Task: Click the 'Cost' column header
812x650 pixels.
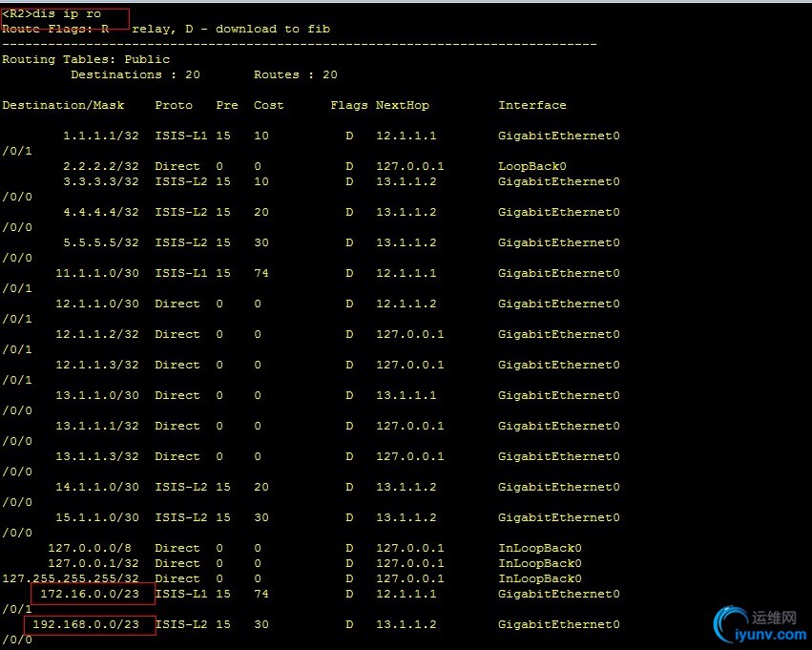Action: tap(269, 105)
